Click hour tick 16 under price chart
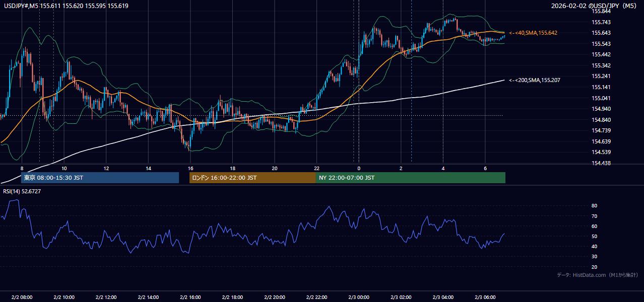The image size is (644, 302). point(190,168)
